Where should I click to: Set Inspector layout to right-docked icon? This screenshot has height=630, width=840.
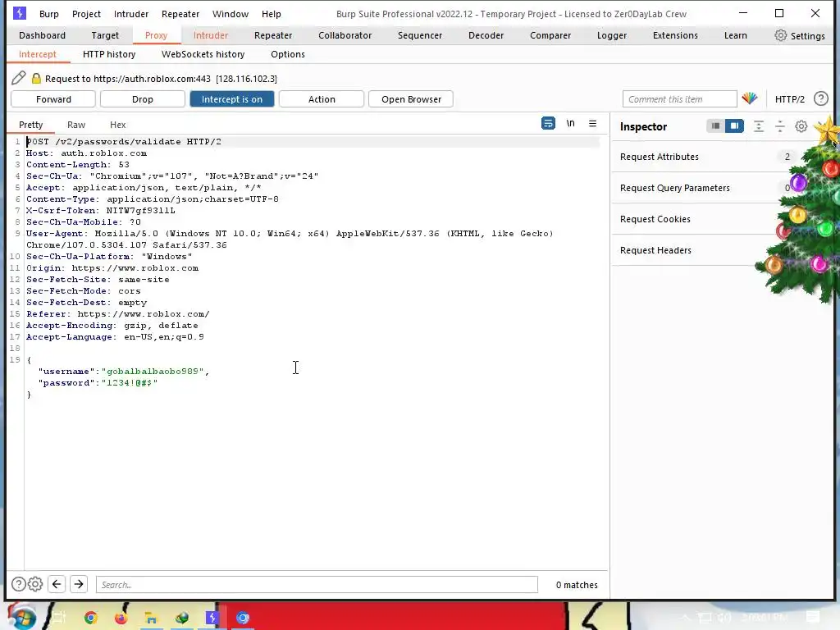734,126
